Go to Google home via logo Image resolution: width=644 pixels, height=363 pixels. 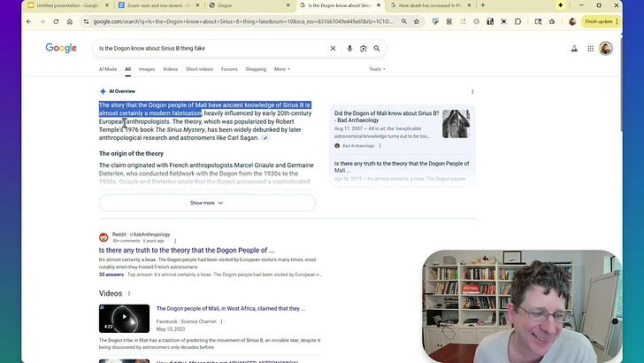pos(61,48)
